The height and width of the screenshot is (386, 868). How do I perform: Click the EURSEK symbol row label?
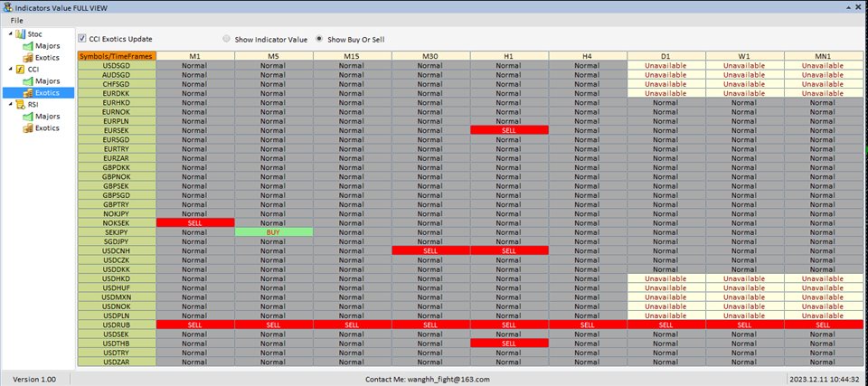coord(117,129)
